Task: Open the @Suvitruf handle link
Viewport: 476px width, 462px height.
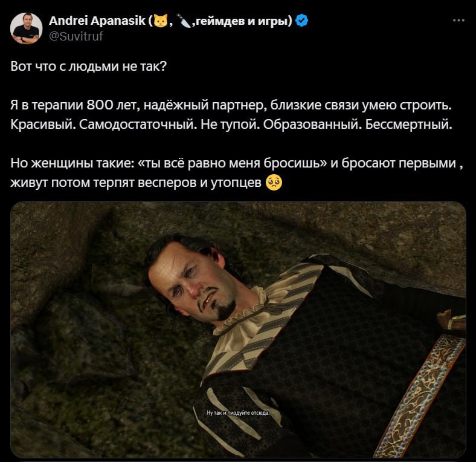Action: (x=76, y=36)
